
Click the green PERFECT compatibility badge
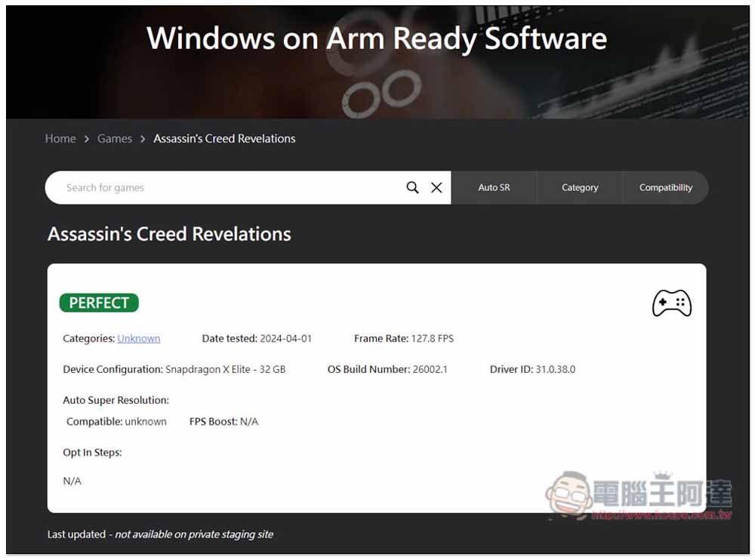click(x=99, y=303)
